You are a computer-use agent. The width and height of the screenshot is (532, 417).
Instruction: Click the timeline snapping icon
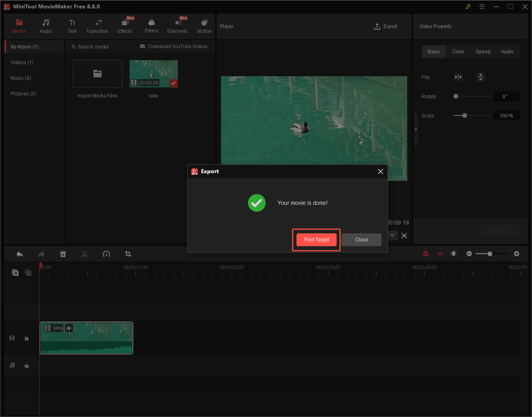pyautogui.click(x=454, y=254)
